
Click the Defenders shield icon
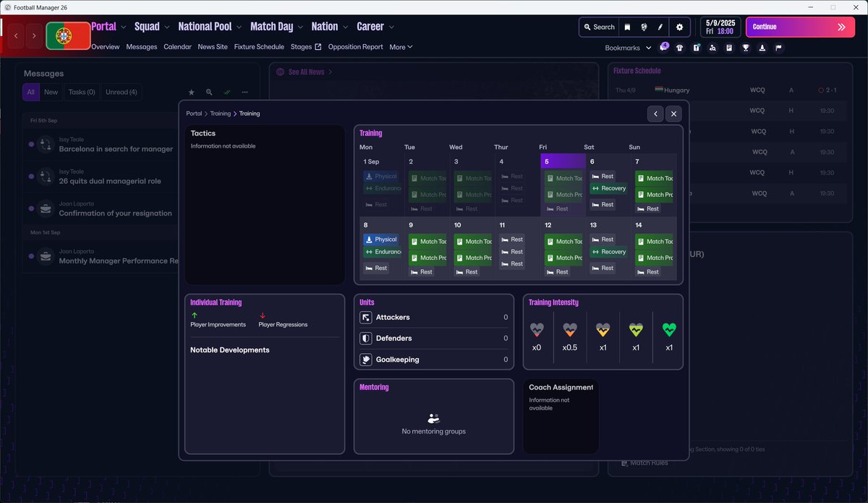[x=366, y=338]
